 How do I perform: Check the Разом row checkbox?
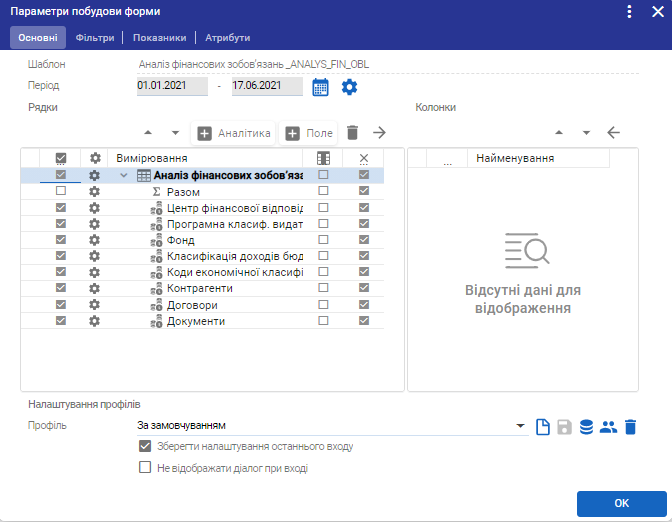click(x=61, y=191)
